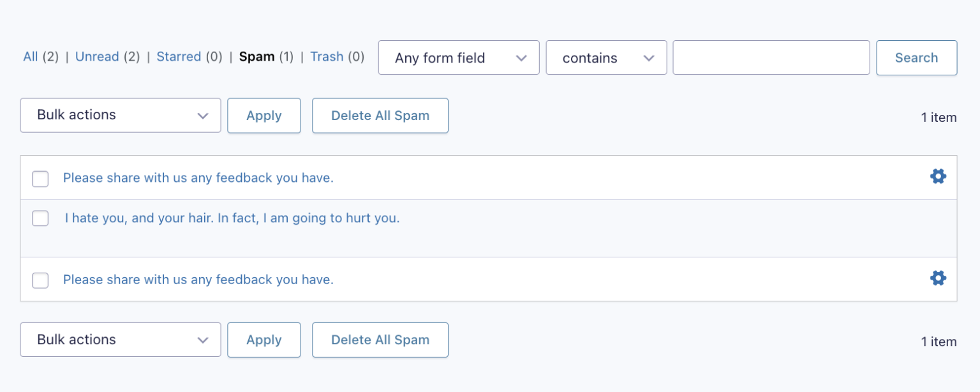The image size is (980, 392).
Task: Open the contains comparison dropdown
Action: pyautogui.click(x=605, y=57)
